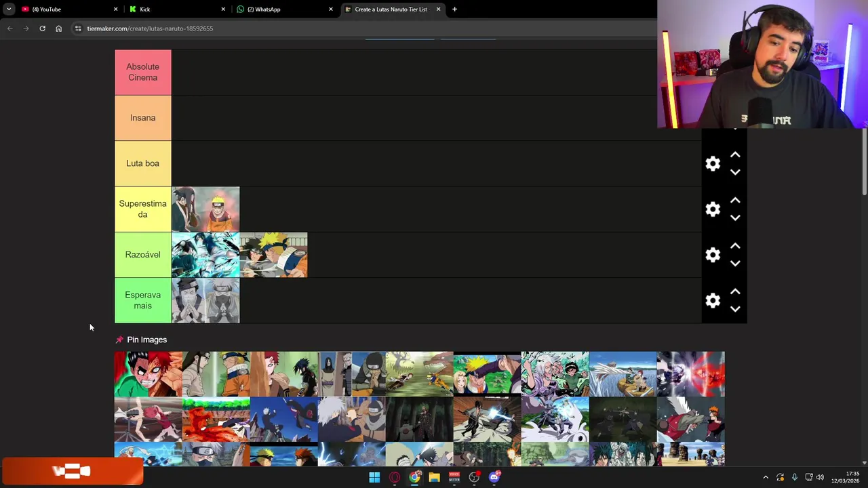This screenshot has width=868, height=488.
Task: Select first image in second pool row
Action: pos(148,420)
